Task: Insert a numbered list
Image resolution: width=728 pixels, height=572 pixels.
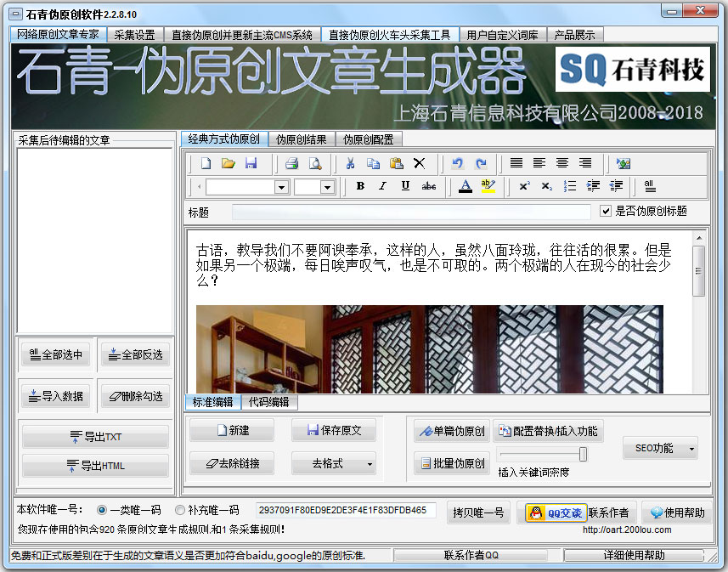Action: click(x=570, y=186)
